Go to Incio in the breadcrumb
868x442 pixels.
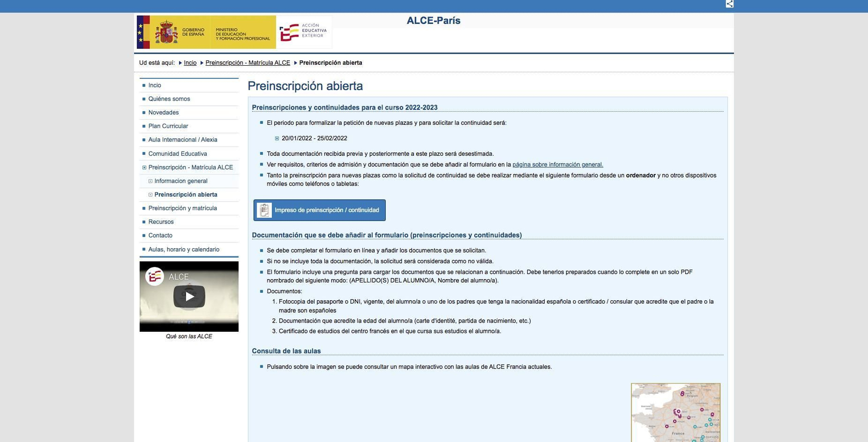tap(190, 63)
